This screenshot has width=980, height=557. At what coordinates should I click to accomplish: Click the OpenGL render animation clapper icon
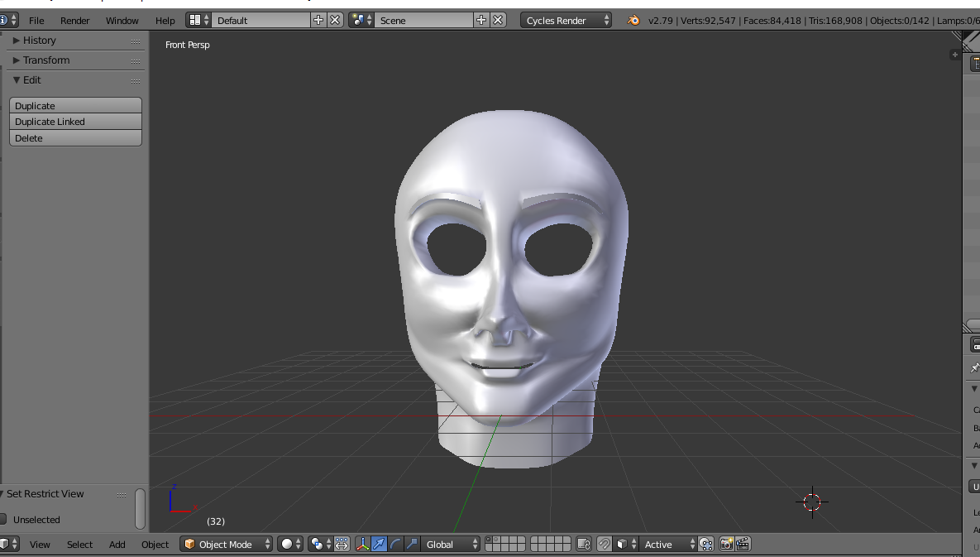pyautogui.click(x=743, y=544)
